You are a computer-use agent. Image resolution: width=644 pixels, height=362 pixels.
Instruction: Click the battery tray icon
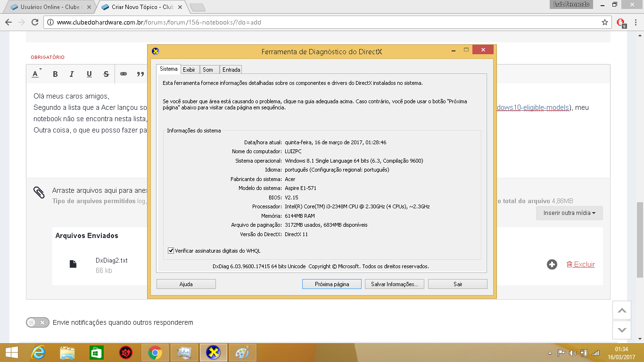(584, 353)
